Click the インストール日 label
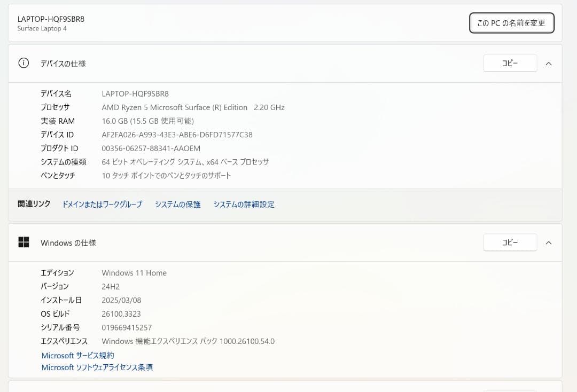The image size is (577, 392). click(x=61, y=300)
